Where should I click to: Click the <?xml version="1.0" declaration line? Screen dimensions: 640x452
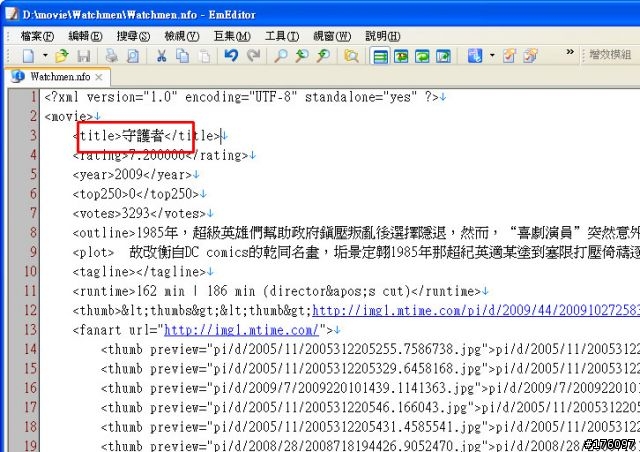(x=241, y=97)
